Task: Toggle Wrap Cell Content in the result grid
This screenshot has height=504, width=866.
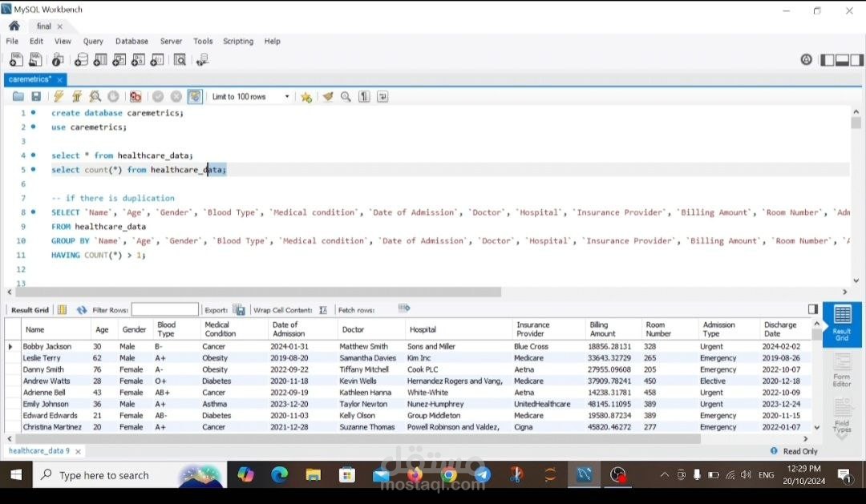Action: coord(325,309)
